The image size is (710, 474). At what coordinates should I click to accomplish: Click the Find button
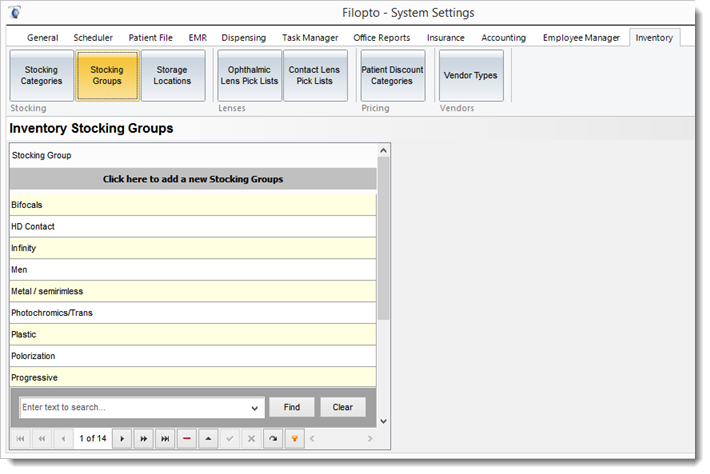[x=292, y=407]
